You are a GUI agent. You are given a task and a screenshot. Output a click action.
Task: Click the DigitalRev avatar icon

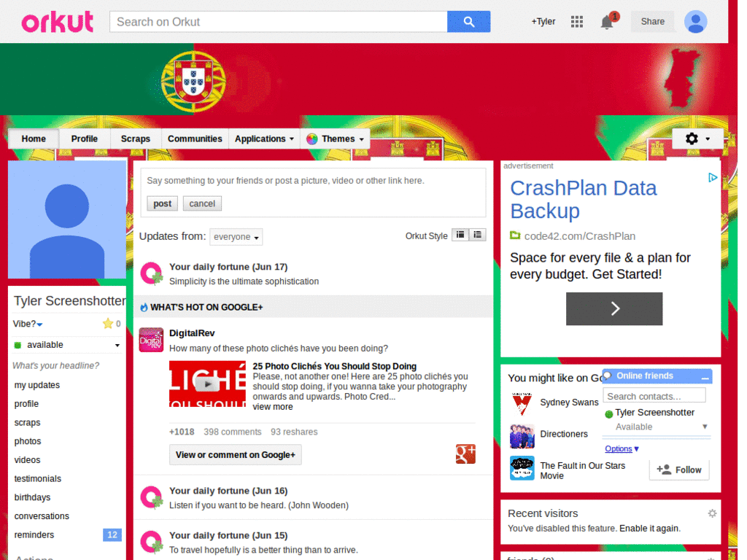[x=151, y=340]
